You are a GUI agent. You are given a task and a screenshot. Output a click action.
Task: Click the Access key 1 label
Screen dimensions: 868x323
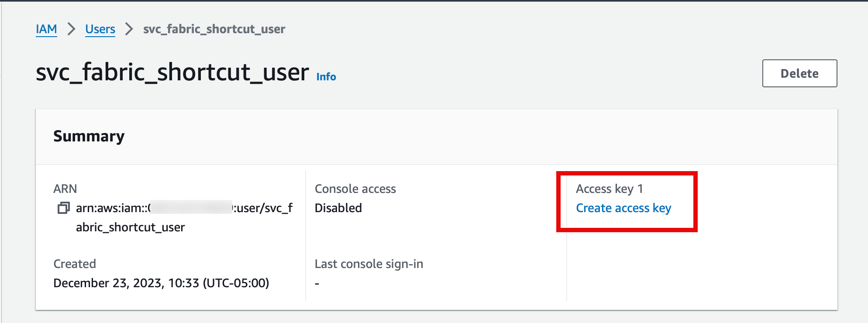(609, 189)
